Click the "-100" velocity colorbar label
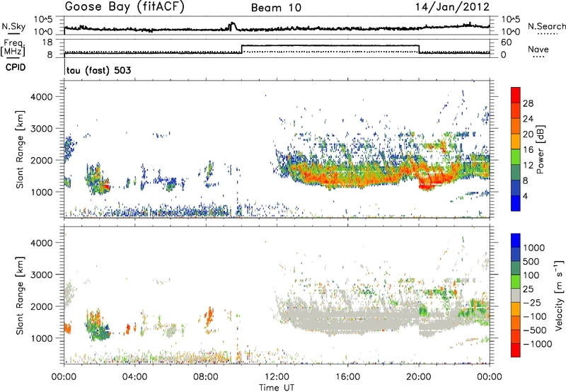The width and height of the screenshot is (566, 392). click(x=534, y=316)
